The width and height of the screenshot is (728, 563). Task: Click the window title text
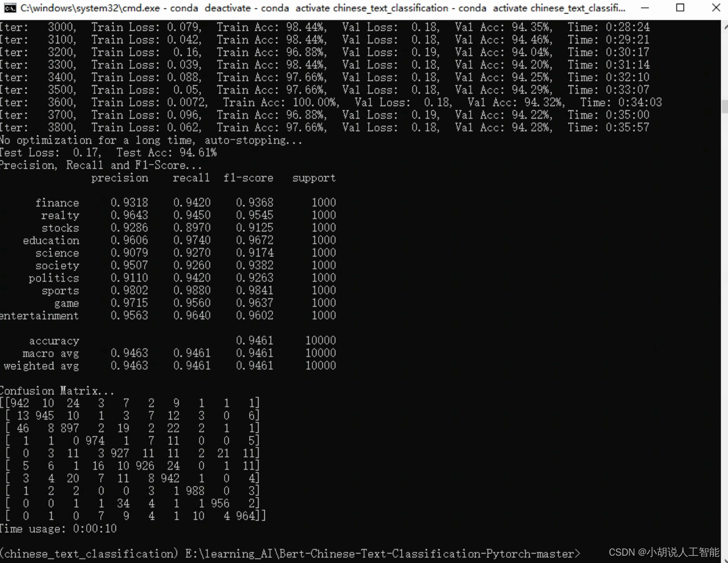[x=323, y=8]
